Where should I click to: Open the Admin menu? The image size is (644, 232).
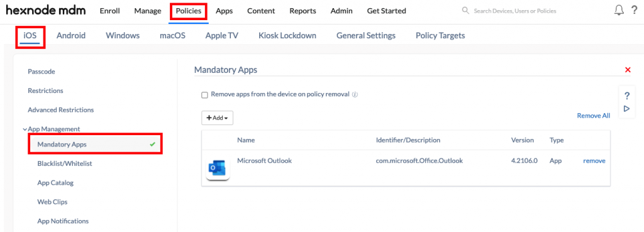pos(341,11)
